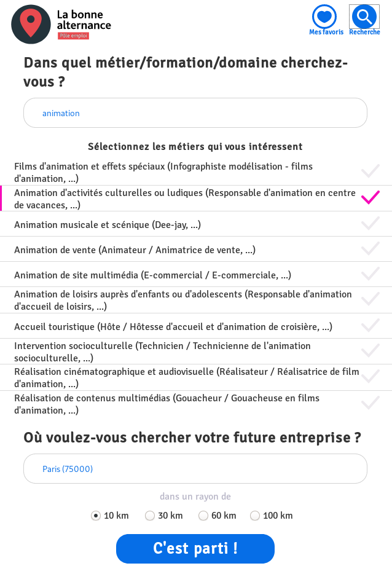
Task: Choose the 100 km radius option
Action: pos(255,516)
